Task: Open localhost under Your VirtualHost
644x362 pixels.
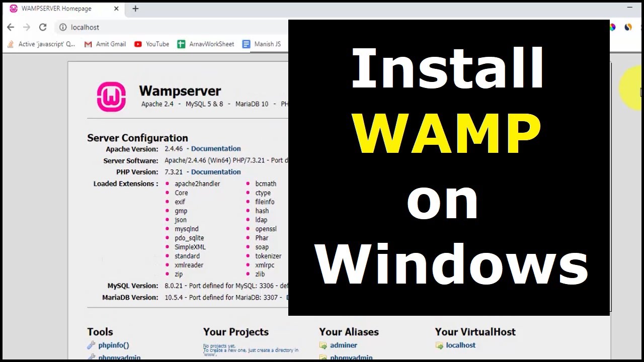Action: (461, 345)
